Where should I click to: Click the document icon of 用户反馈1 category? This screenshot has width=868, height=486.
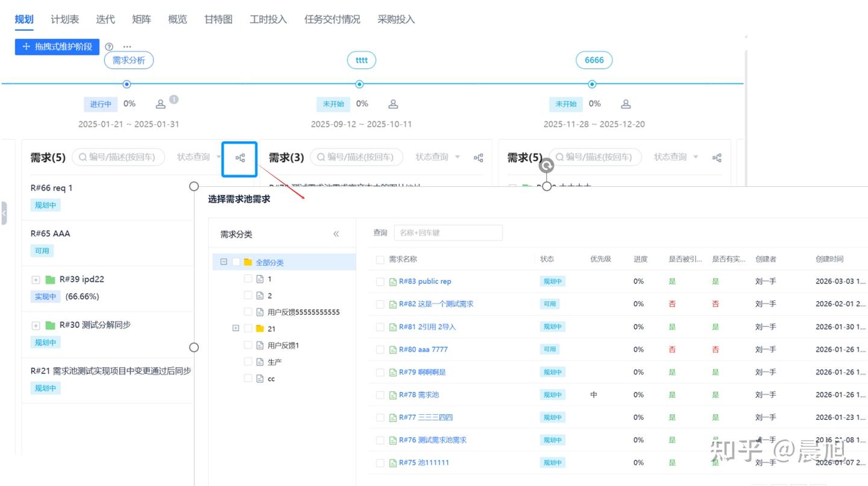260,346
